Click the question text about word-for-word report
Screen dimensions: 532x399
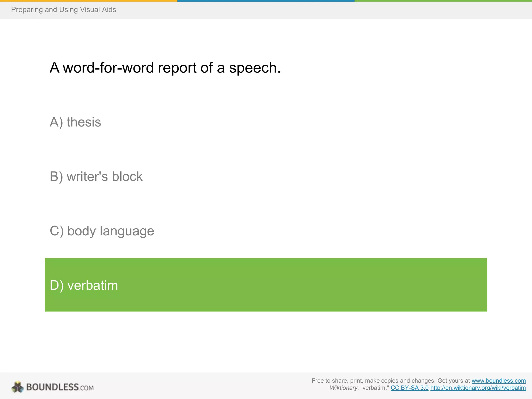[165, 68]
